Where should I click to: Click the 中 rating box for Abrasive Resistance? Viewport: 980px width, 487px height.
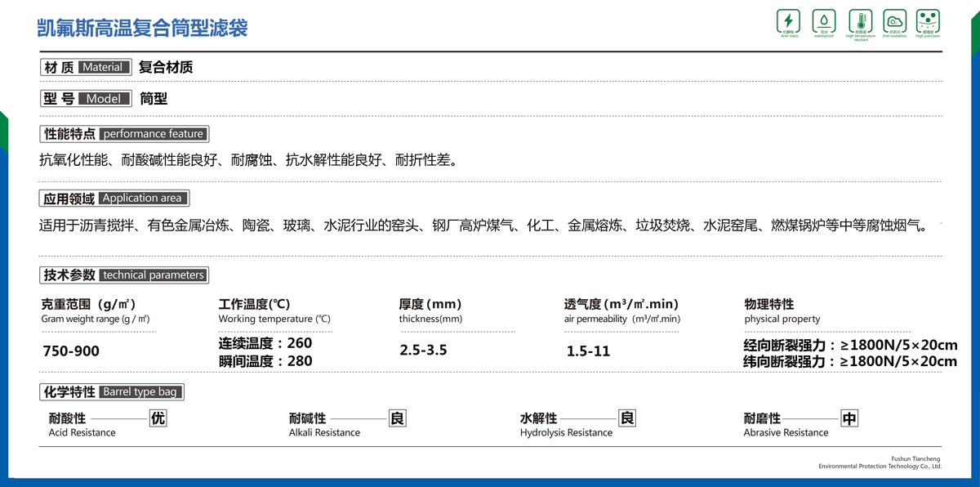click(x=849, y=419)
